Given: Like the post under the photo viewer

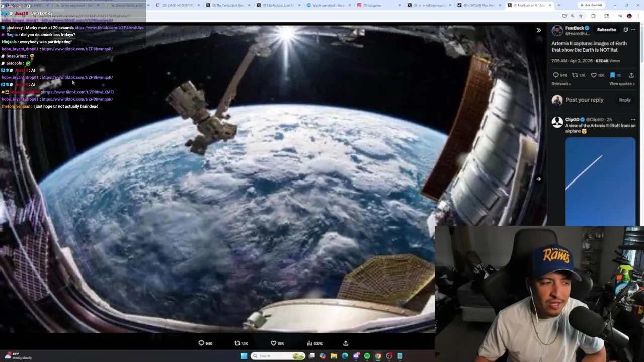Looking at the screenshot, I should [x=274, y=343].
